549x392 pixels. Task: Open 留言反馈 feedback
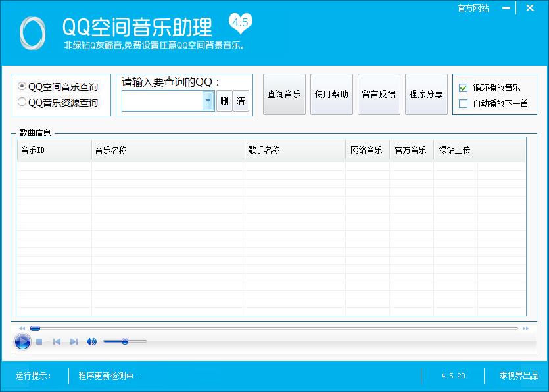pyautogui.click(x=379, y=94)
